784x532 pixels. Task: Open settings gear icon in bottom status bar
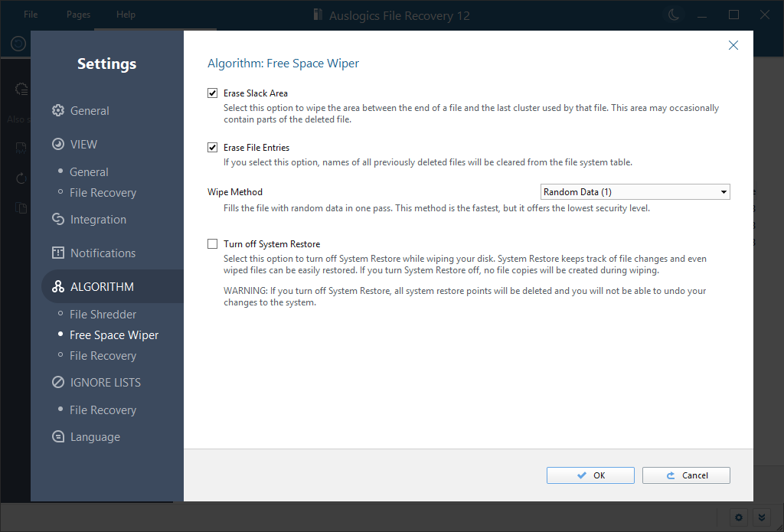click(738, 517)
